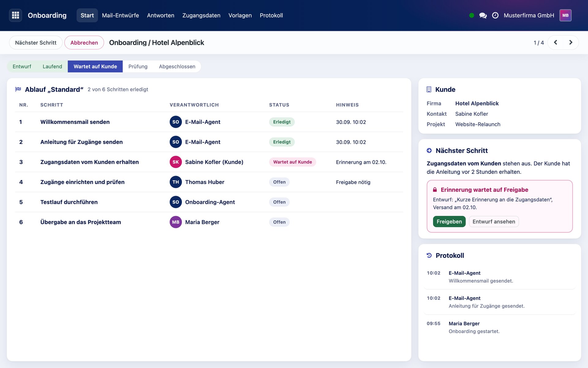Select the Wartet auf Kunde stage
Viewport: 588px width, 368px height.
click(95, 67)
